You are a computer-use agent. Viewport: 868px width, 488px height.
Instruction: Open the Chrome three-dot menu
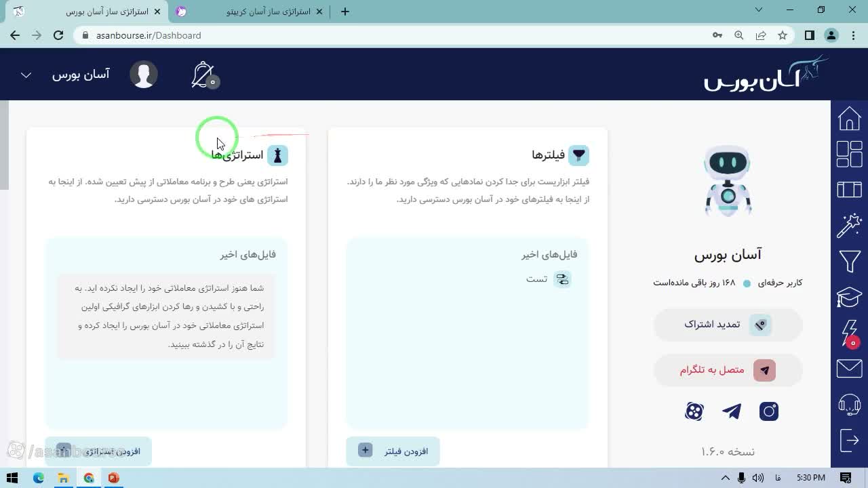pyautogui.click(x=853, y=35)
